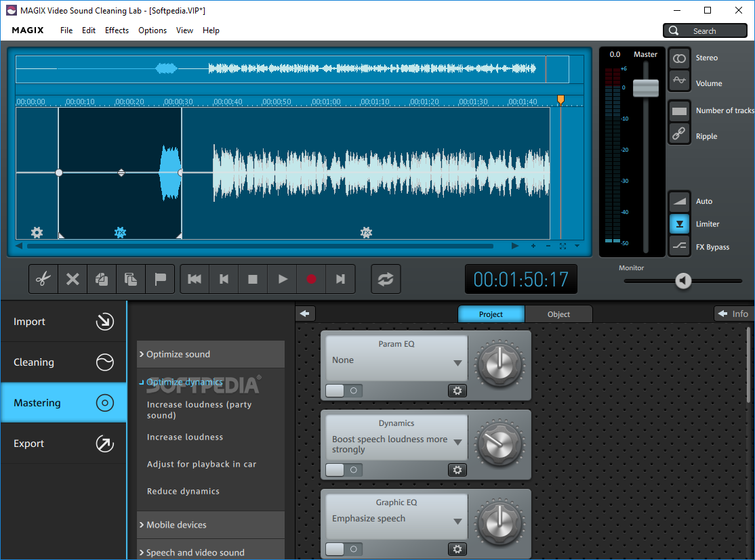Open the Cleaning section

[x=64, y=362]
